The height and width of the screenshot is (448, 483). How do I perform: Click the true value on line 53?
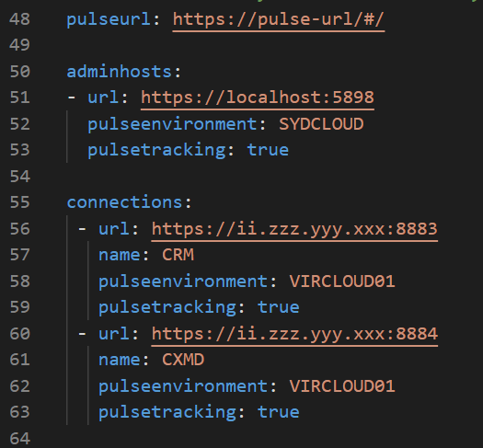[x=268, y=150]
